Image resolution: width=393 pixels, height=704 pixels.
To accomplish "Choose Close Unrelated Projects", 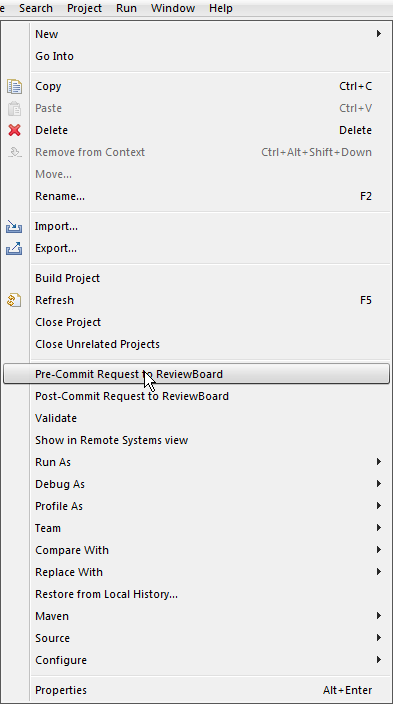I will tap(196, 344).
